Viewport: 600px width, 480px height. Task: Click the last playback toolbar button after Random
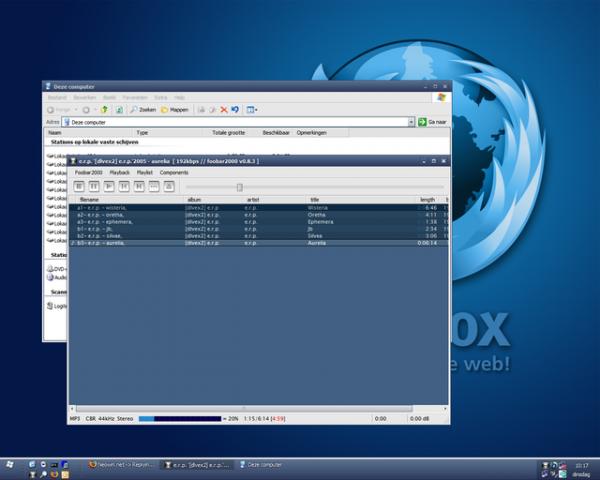tap(169, 186)
